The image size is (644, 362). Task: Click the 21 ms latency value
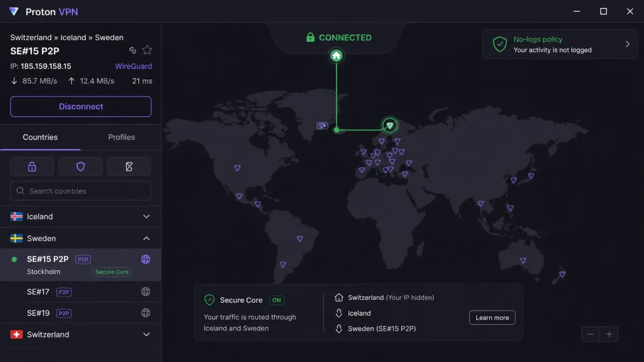142,81
